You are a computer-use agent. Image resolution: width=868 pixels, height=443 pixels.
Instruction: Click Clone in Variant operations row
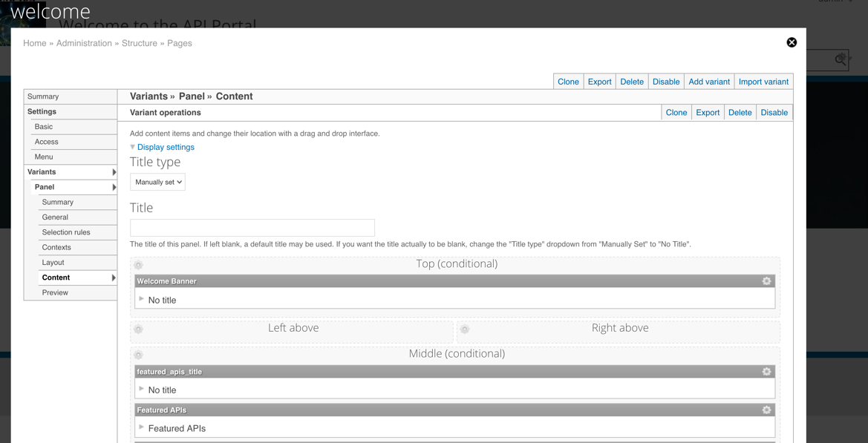click(x=676, y=112)
